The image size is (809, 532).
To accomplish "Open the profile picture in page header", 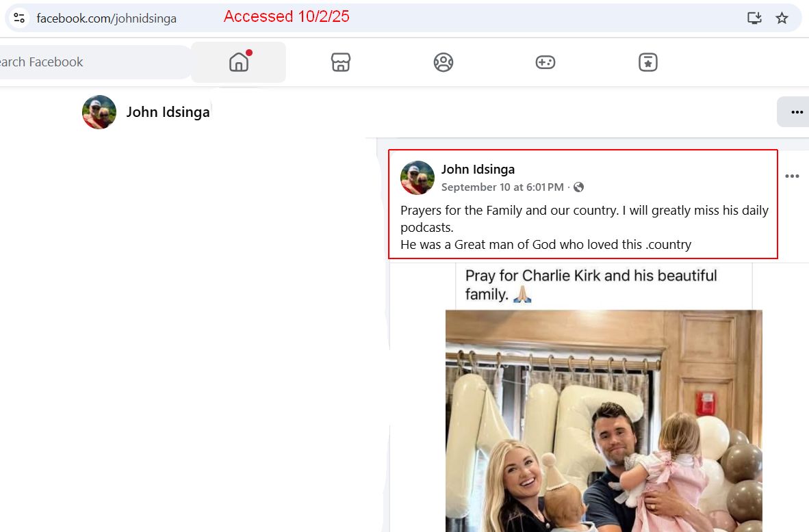I will pos(99,112).
